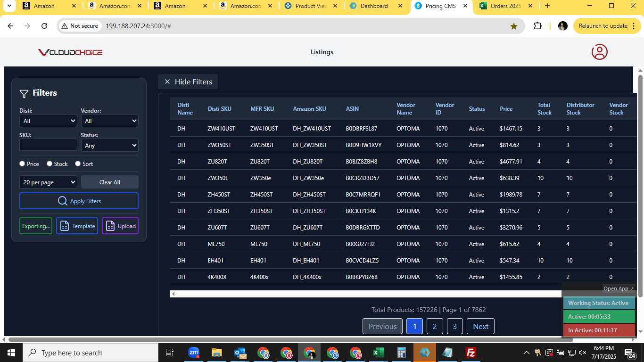Click the Template button
Image resolution: width=644 pixels, height=362 pixels.
point(77,226)
